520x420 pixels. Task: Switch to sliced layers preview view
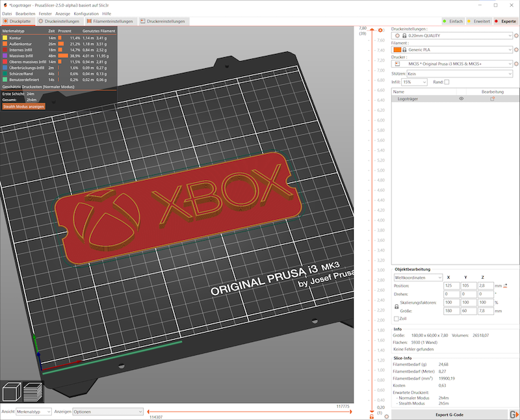[33, 391]
